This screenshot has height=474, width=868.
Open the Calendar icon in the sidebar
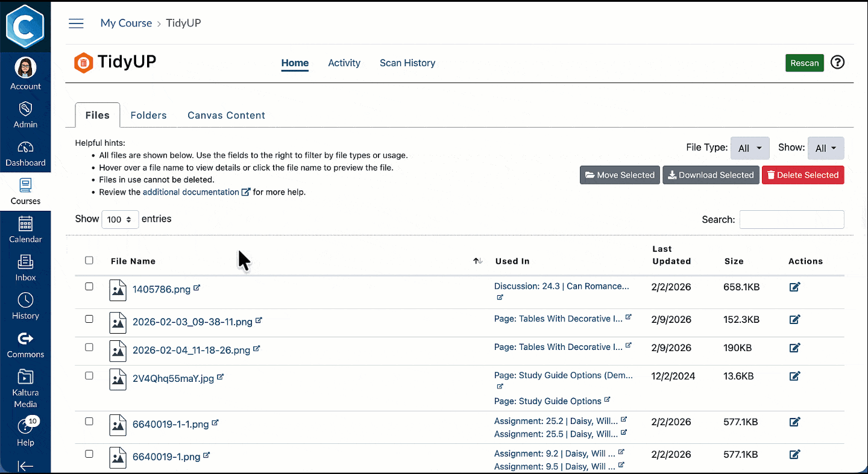pyautogui.click(x=25, y=229)
